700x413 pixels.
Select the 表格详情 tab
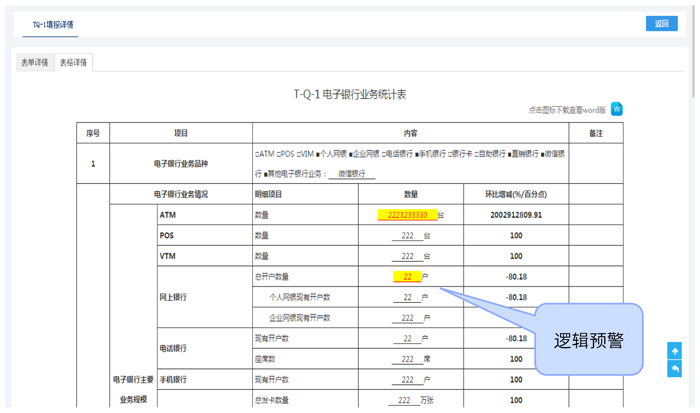[x=73, y=63]
